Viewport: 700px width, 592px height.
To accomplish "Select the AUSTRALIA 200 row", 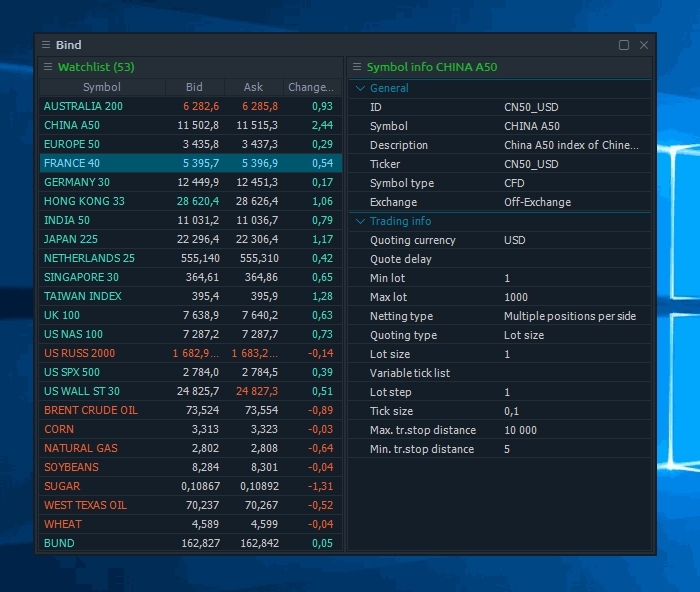I will [84, 106].
